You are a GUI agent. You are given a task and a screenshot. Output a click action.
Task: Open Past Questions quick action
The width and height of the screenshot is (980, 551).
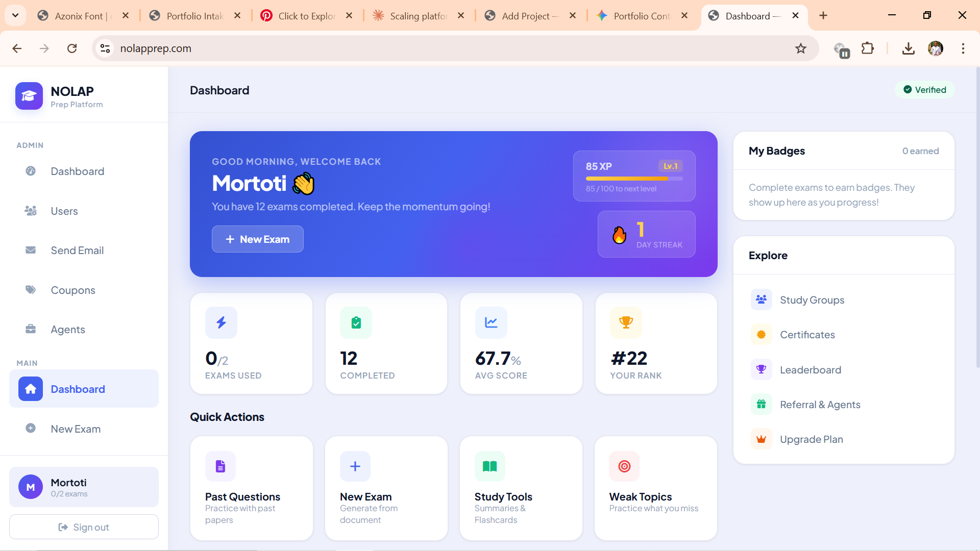coord(251,488)
